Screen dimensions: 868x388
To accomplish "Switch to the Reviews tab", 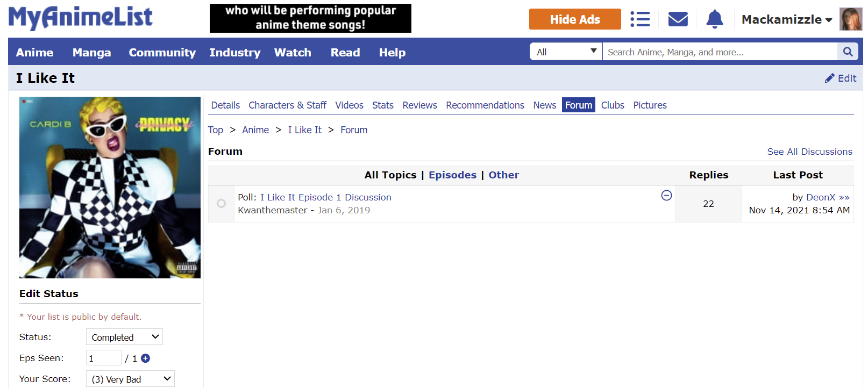I will coord(420,105).
